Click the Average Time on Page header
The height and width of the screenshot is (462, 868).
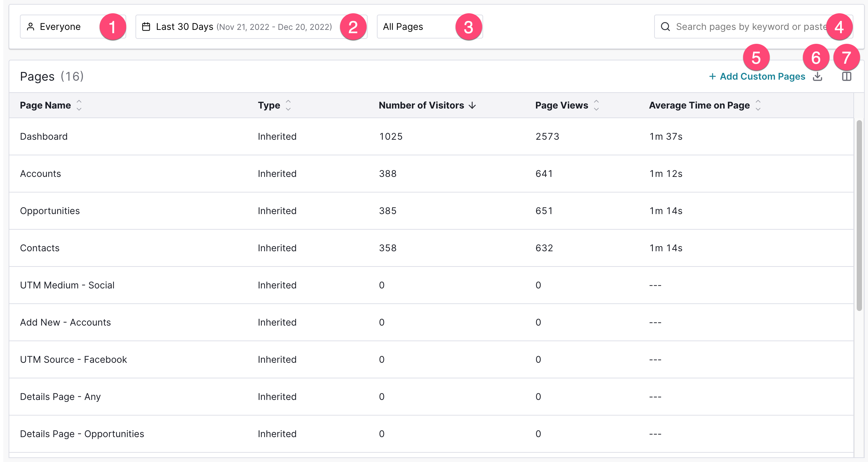coord(699,106)
